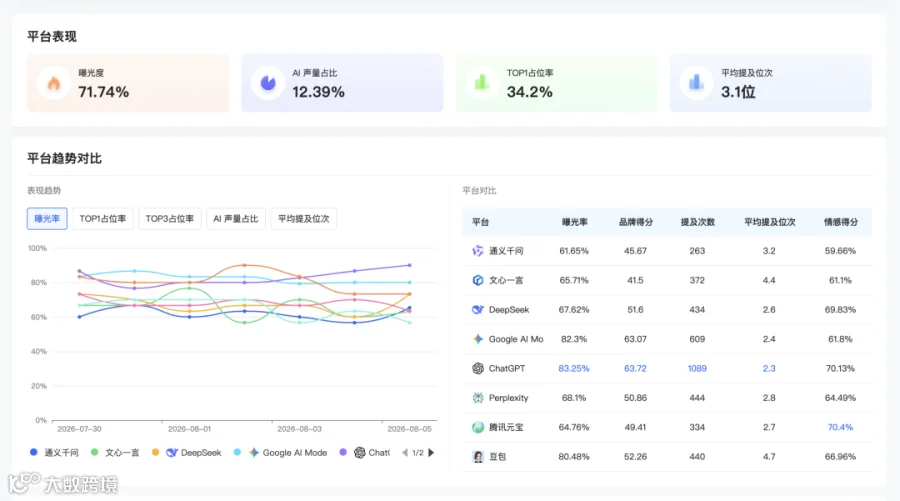Sort table by 平均提及位次 column header
900x501 pixels.
(x=769, y=222)
